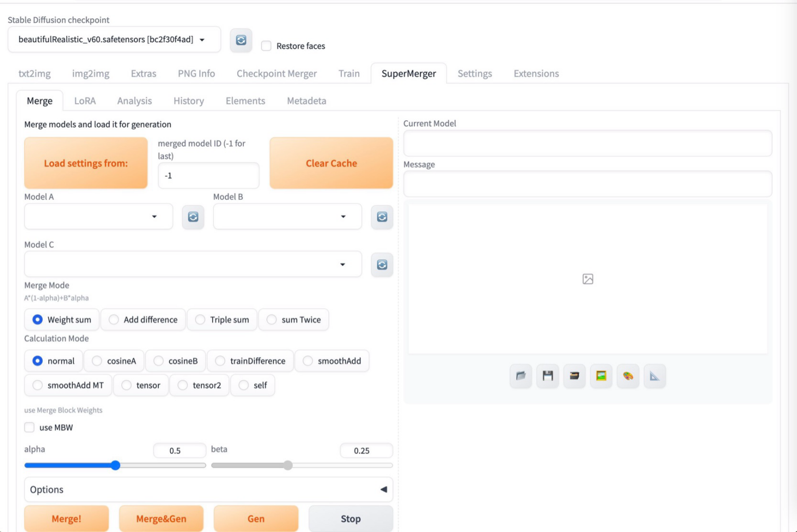The height and width of the screenshot is (532, 797).
Task: Refresh the Model C list
Action: [382, 265]
